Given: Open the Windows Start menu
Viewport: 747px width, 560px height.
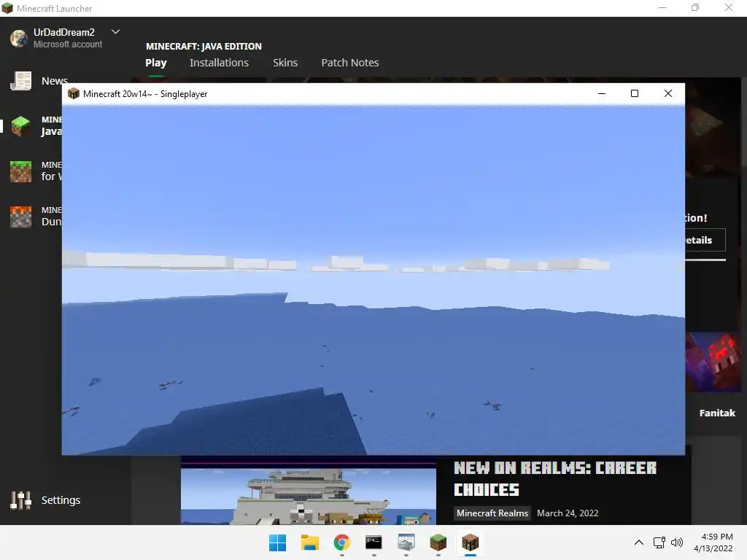Looking at the screenshot, I should [x=277, y=542].
